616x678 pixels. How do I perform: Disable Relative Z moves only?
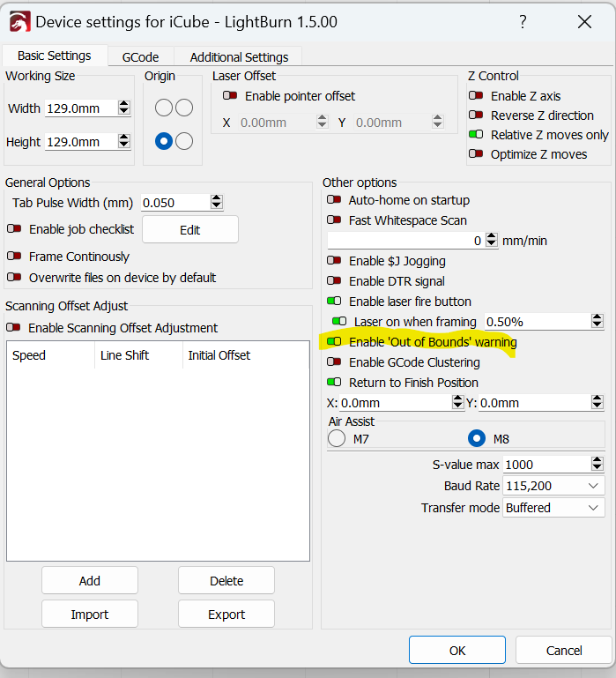(476, 135)
